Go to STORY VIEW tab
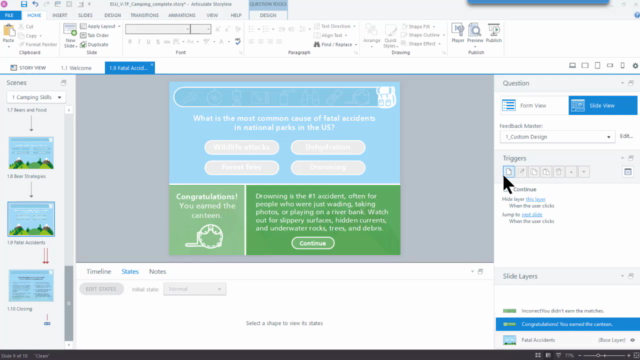The width and height of the screenshot is (640, 360). [28, 68]
